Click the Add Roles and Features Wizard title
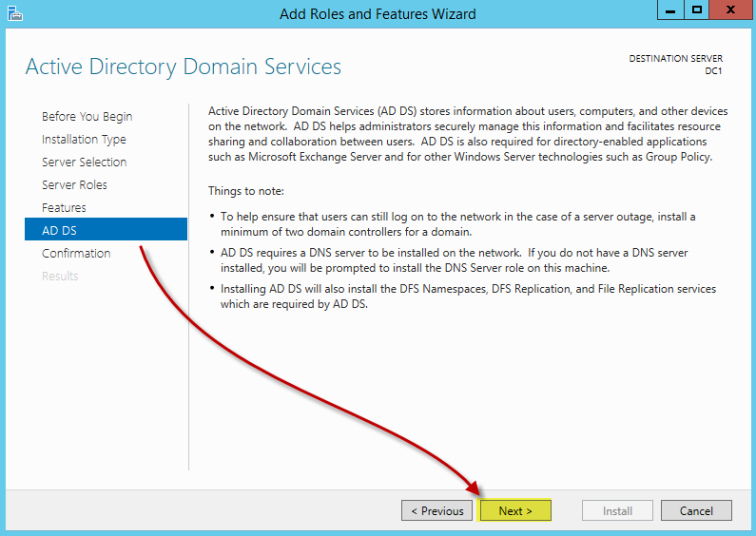 coord(378,13)
